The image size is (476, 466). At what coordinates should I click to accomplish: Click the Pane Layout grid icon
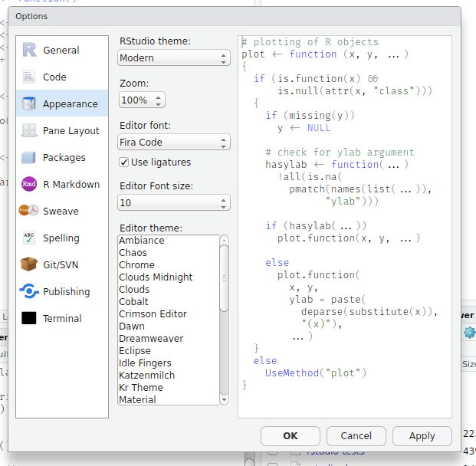click(29, 130)
